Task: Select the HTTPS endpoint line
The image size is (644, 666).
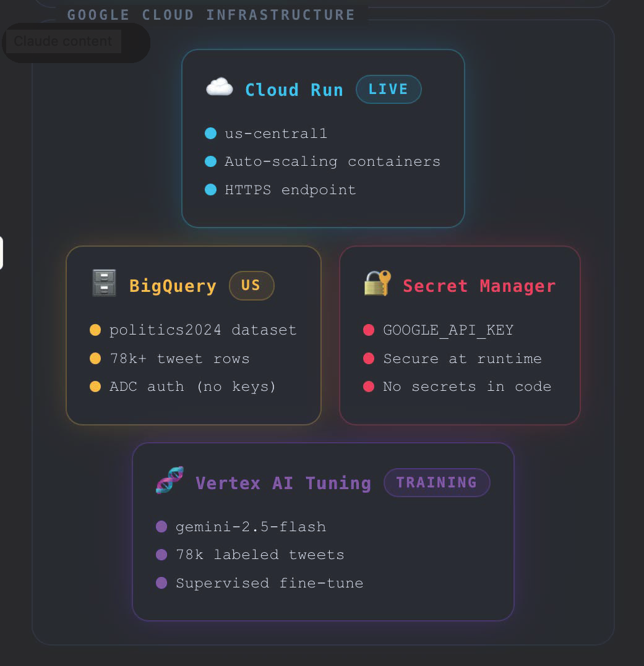Action: point(290,190)
